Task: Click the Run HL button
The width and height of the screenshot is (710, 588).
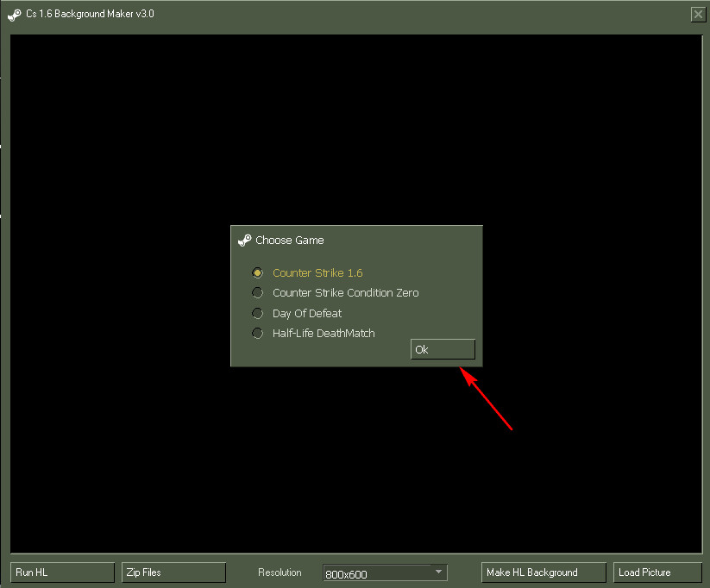Action: coord(62,572)
